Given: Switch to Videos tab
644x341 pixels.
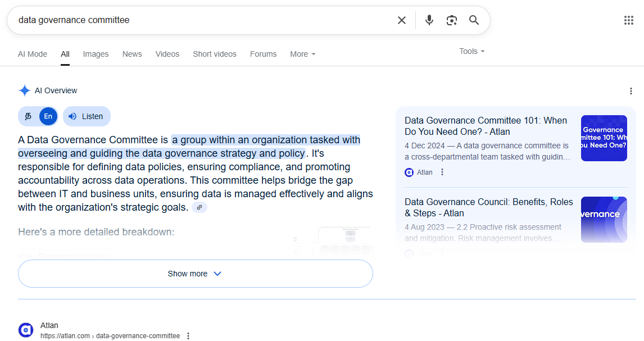Looking at the screenshot, I should pos(167,54).
